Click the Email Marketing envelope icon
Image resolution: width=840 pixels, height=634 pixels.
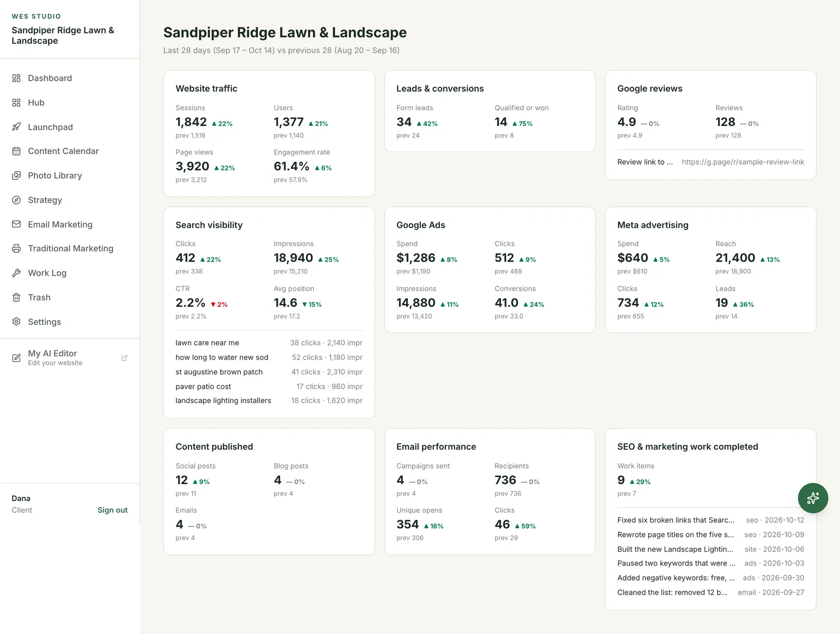coord(16,225)
